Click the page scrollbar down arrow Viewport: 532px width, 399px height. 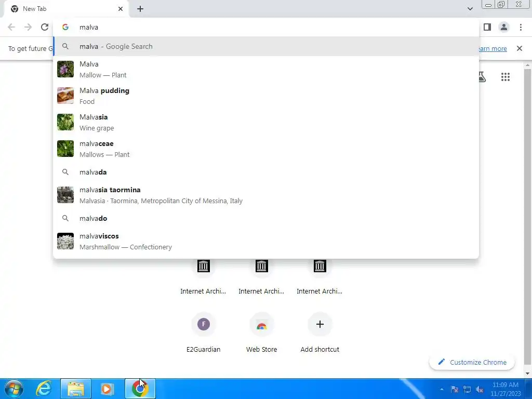(527, 374)
